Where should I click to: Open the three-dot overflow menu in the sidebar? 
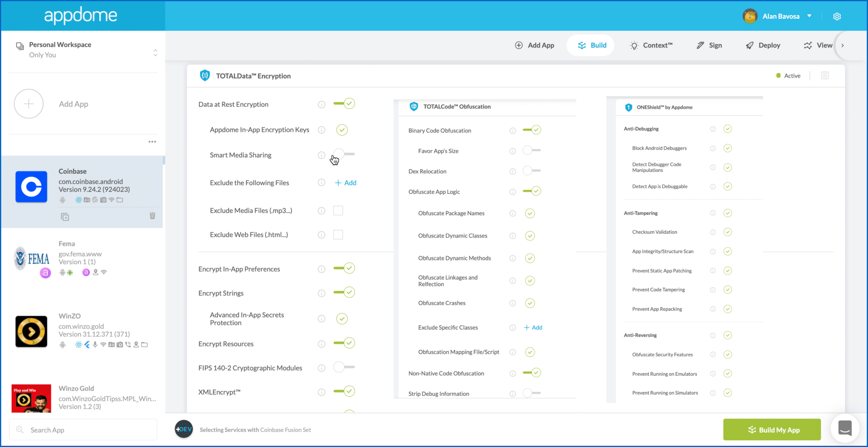(152, 141)
